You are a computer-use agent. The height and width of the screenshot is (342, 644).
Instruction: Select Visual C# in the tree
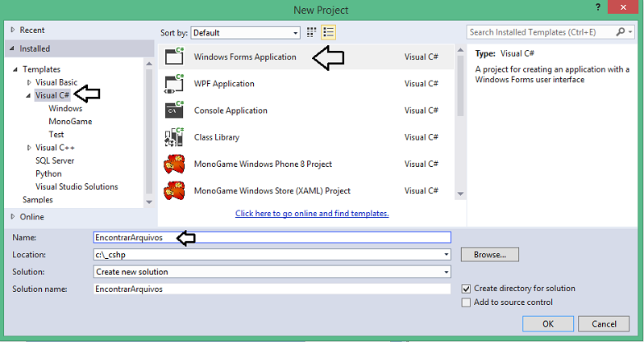tap(52, 95)
